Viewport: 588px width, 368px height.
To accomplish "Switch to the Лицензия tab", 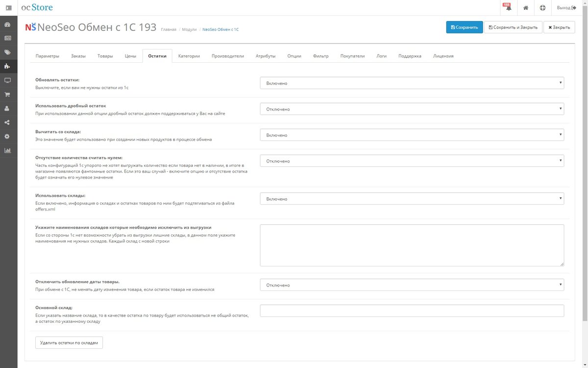I will point(443,56).
